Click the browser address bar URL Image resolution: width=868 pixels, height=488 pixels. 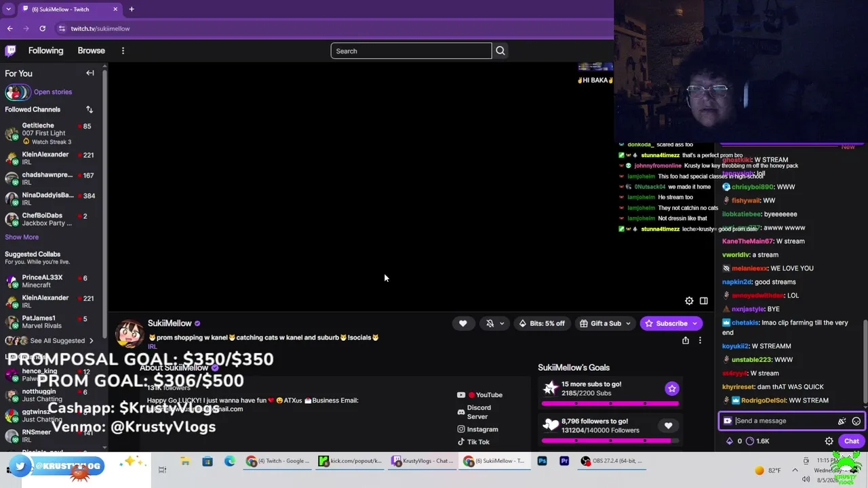(x=100, y=28)
